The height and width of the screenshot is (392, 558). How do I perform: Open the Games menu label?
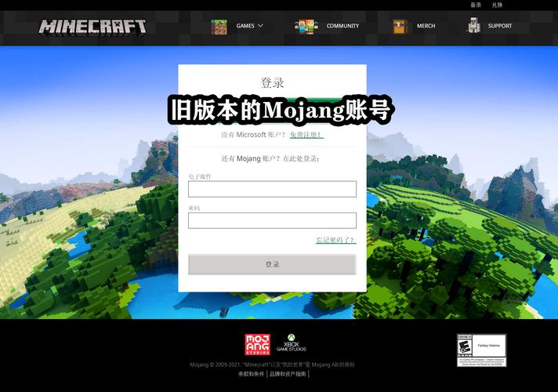245,26
